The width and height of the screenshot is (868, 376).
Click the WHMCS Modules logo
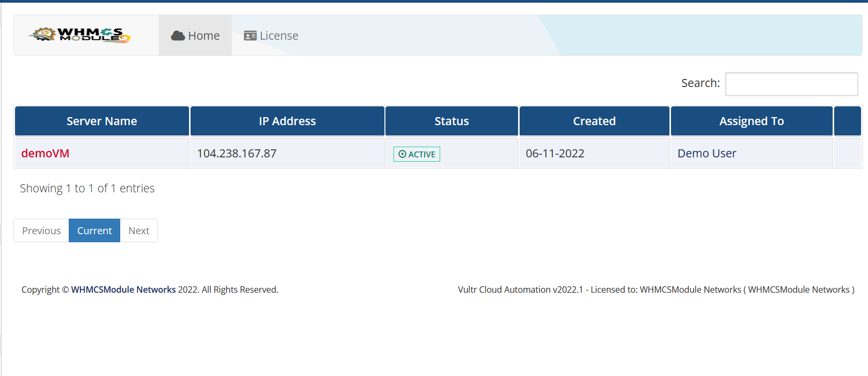click(x=80, y=35)
